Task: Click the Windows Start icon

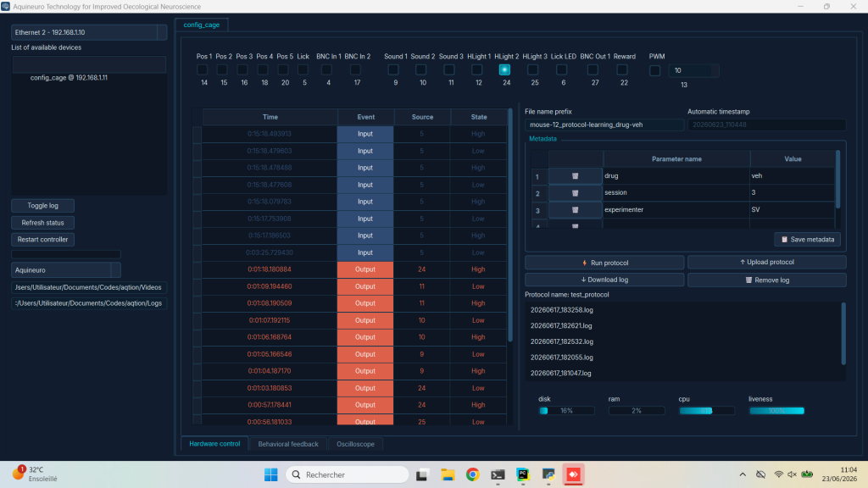Action: pos(270,474)
